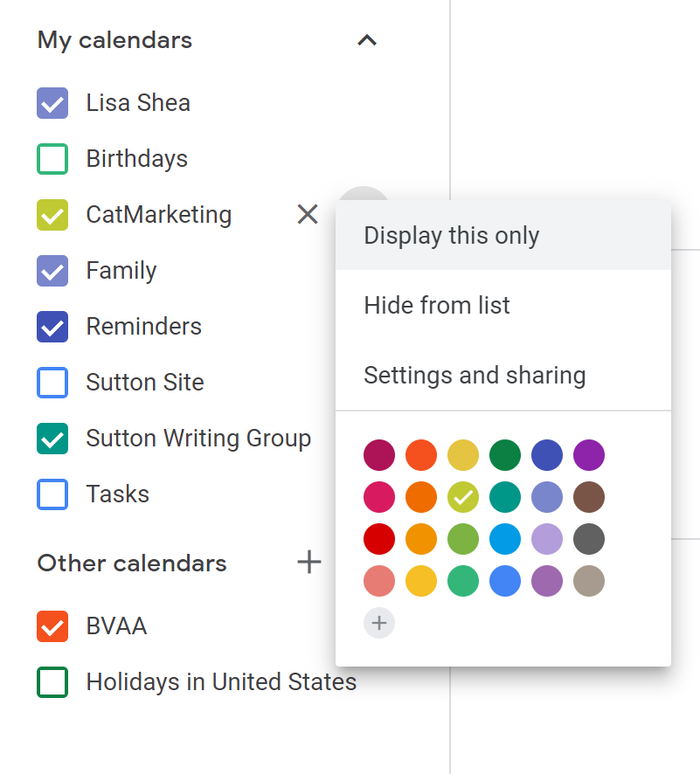Screen dimensions: 700x774
Task: Pick the bright red color swatch
Action: pos(379,539)
